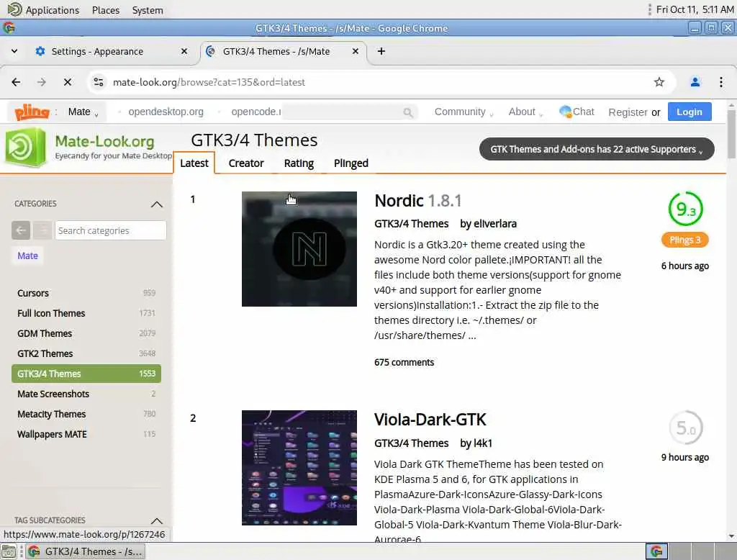Screen dimensions: 737x560
Task: Click the clock in the top panel
Action: coord(695,10)
